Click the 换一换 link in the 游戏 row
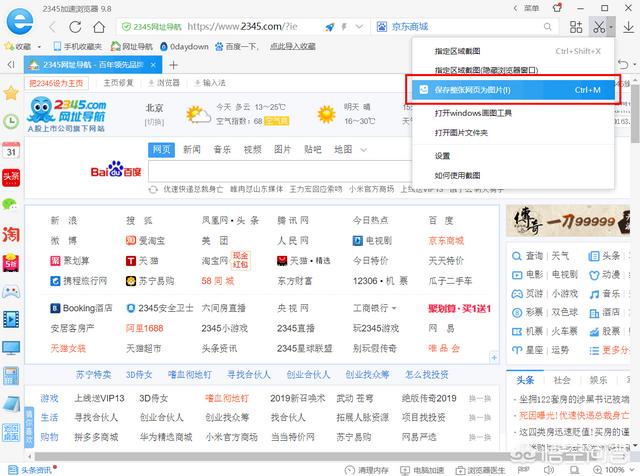 click(480, 398)
